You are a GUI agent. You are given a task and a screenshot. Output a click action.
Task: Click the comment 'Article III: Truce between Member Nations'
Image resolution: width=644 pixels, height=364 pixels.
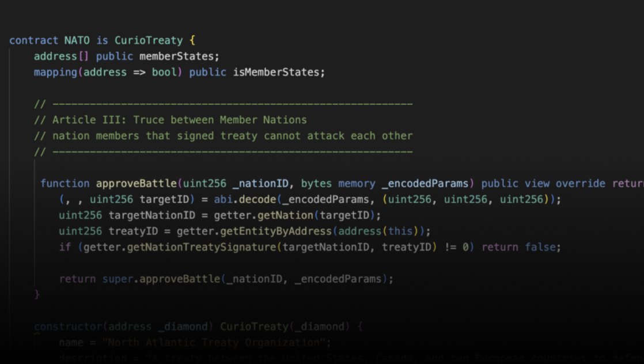click(x=180, y=120)
